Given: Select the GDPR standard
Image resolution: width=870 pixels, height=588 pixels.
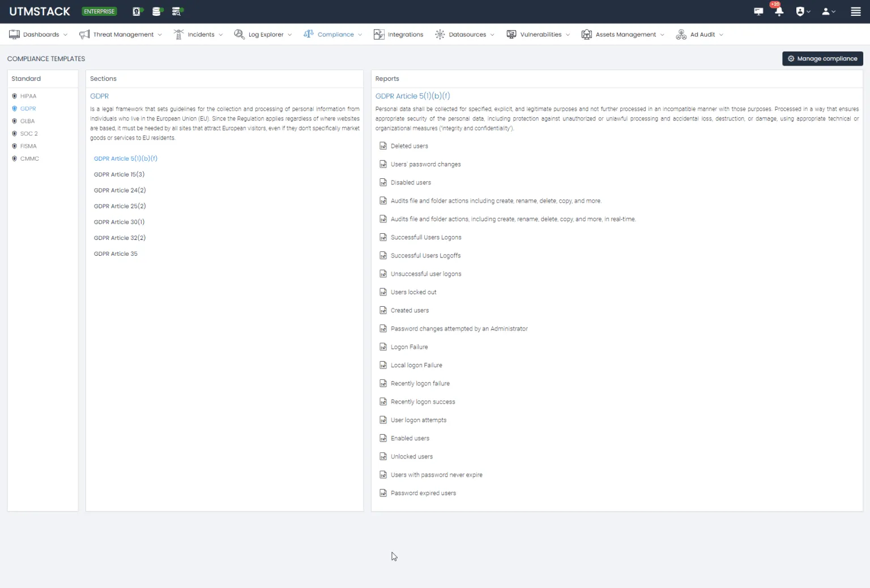Looking at the screenshot, I should (x=24, y=109).
